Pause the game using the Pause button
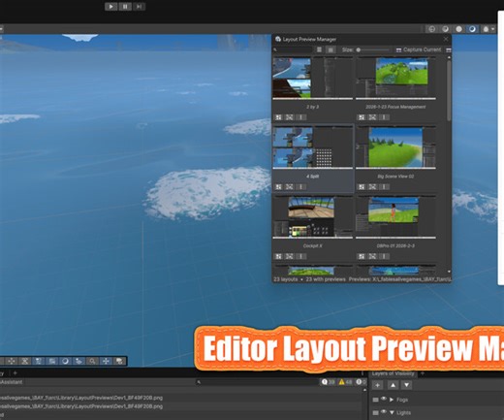This screenshot has width=504, height=420. point(125,7)
